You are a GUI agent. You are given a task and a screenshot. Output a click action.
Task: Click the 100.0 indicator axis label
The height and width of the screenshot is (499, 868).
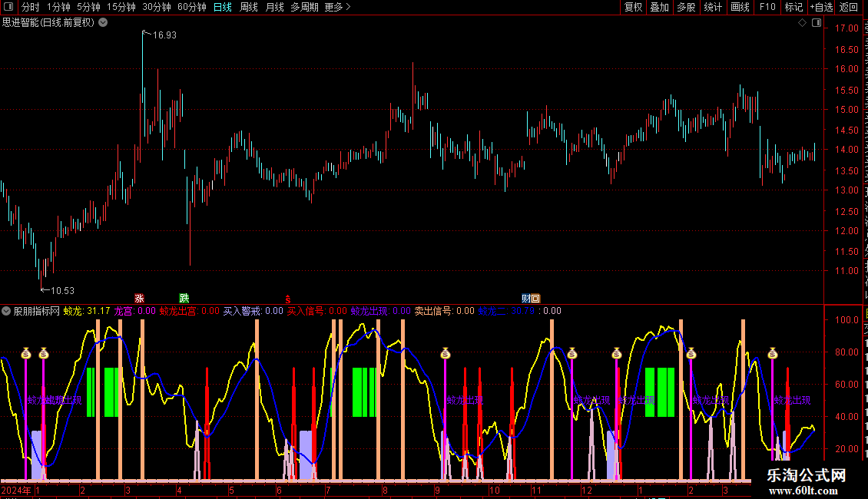(x=846, y=320)
